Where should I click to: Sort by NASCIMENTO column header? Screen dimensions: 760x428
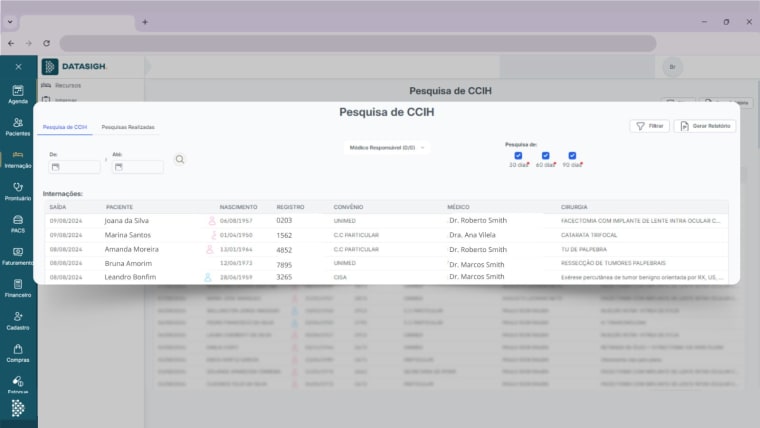(x=238, y=207)
